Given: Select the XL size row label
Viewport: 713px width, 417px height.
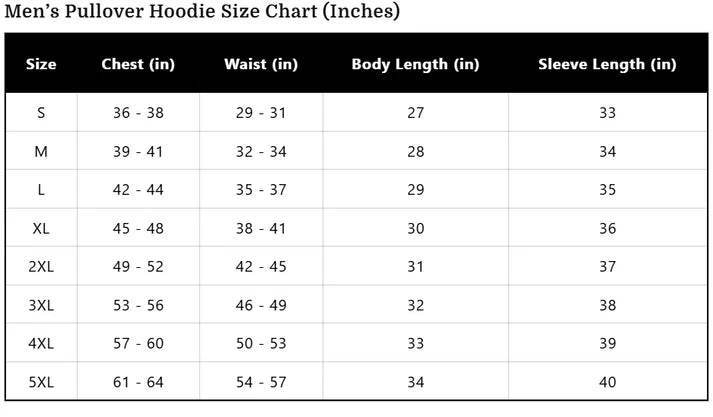Looking at the screenshot, I should pyautogui.click(x=41, y=229).
